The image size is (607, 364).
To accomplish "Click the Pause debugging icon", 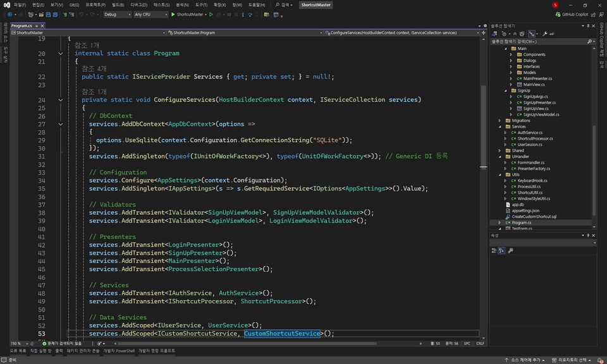I will 229,15.
